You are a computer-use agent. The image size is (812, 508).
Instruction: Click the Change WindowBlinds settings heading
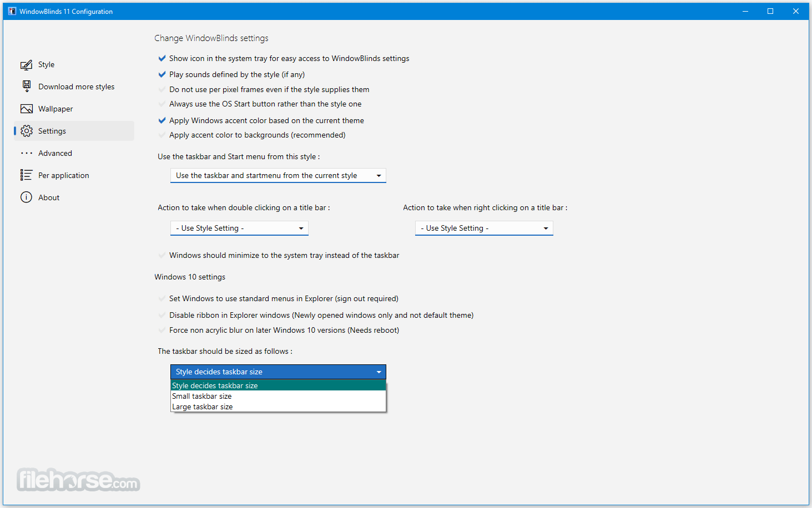pyautogui.click(x=211, y=38)
